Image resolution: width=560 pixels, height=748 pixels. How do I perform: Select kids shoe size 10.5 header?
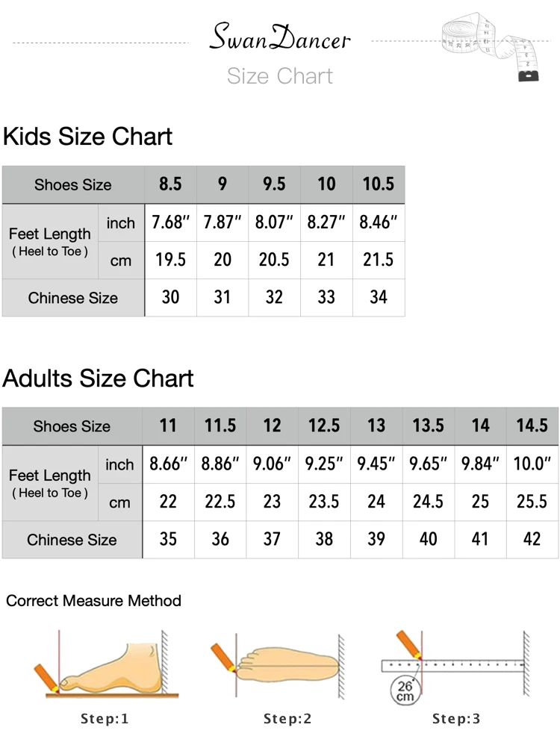click(x=379, y=184)
